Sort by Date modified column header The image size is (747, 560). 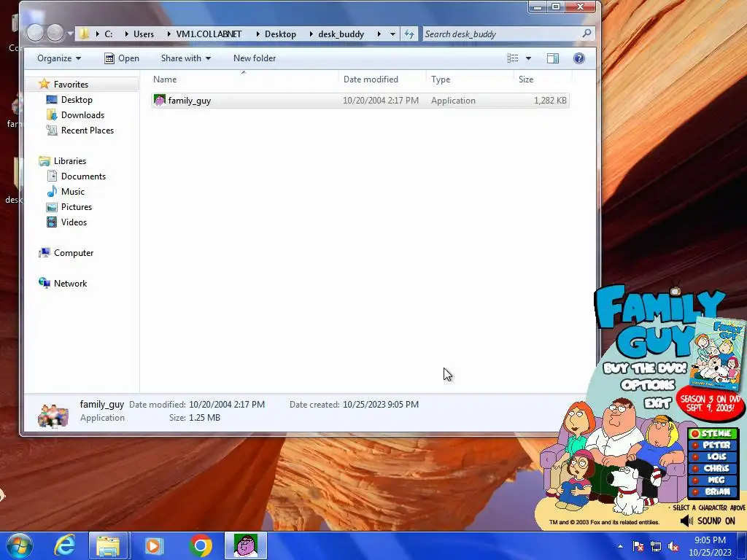click(x=382, y=79)
